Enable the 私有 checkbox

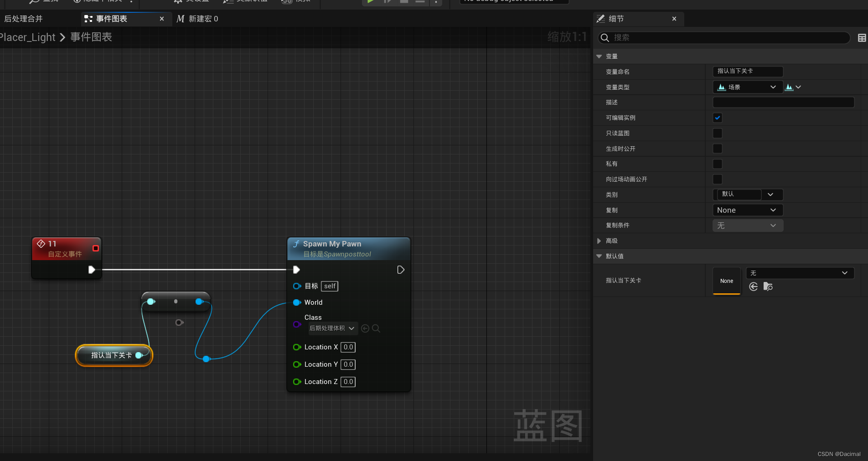pyautogui.click(x=717, y=164)
